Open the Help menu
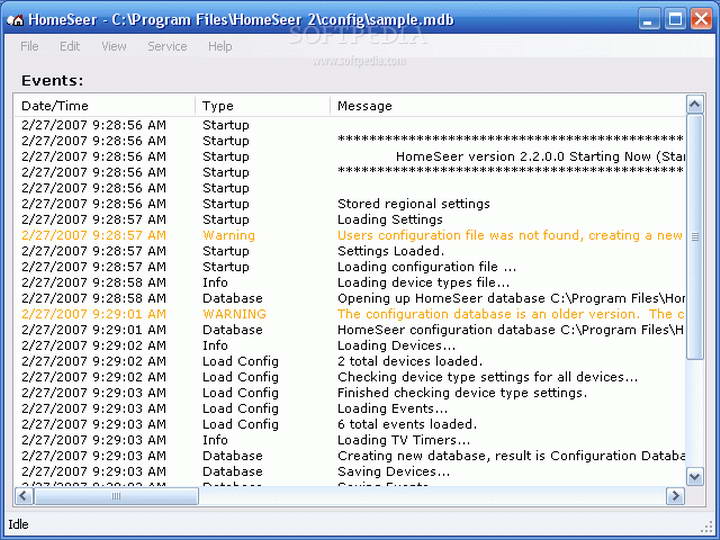This screenshot has width=720, height=540. click(x=220, y=46)
